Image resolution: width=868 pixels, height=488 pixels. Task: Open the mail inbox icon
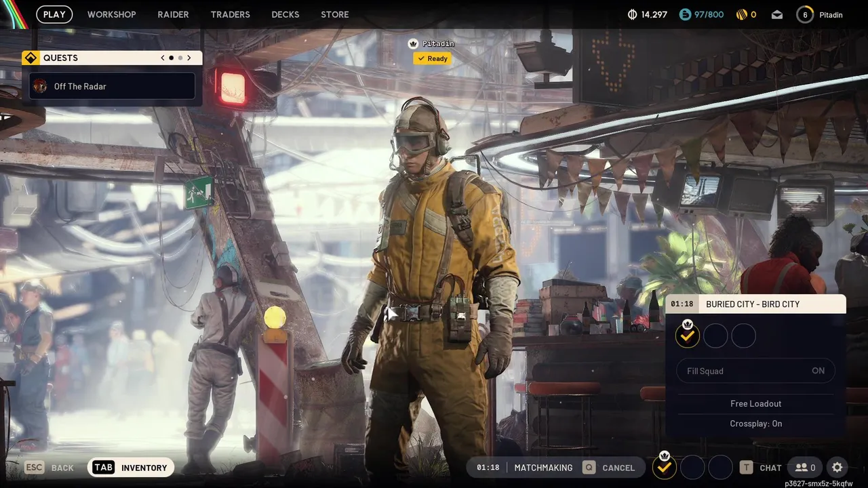(777, 14)
